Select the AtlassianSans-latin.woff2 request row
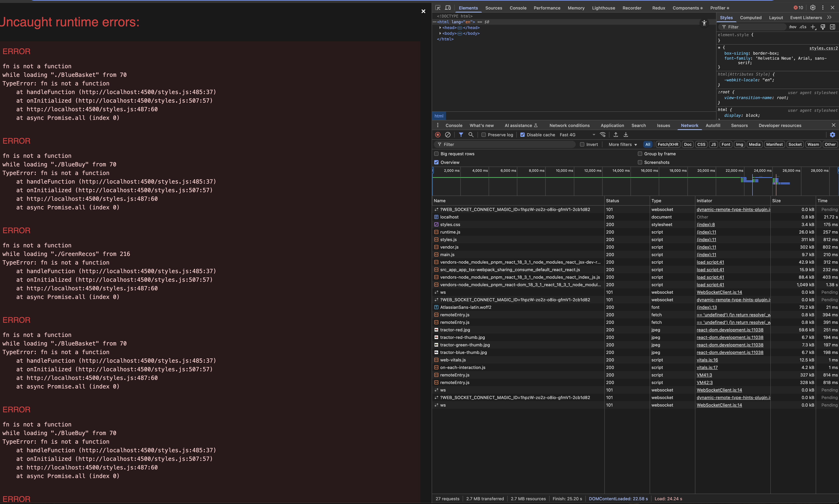 pyautogui.click(x=635, y=307)
